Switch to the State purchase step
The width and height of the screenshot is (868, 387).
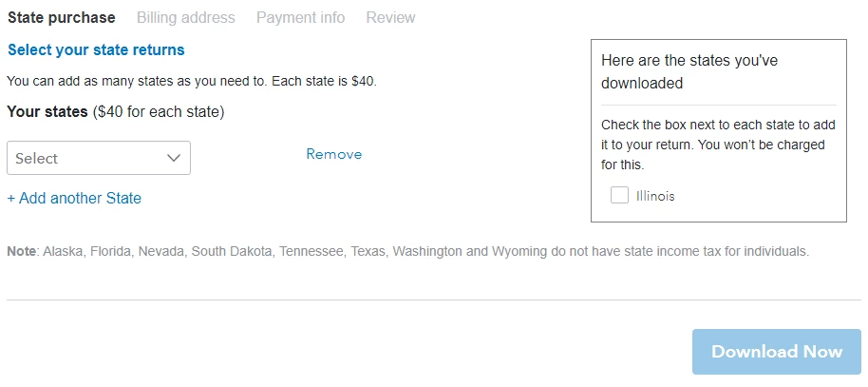(x=62, y=18)
